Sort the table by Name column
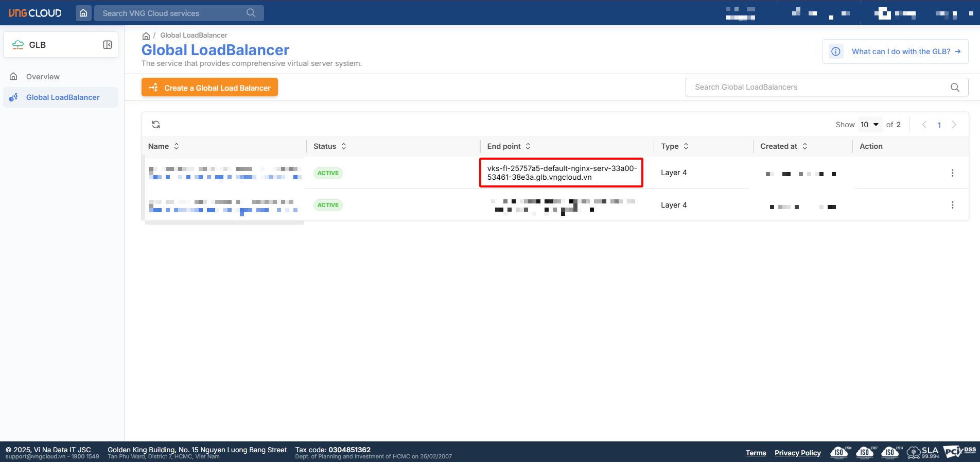 [177, 146]
